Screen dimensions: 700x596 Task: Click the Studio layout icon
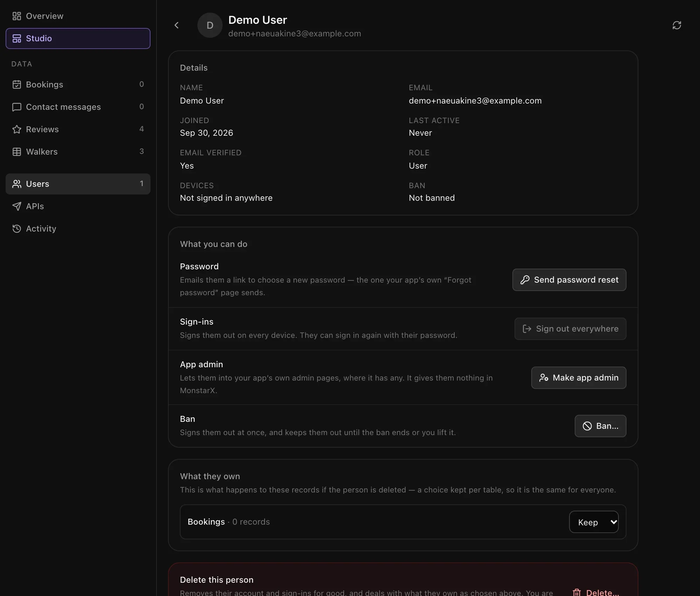click(16, 38)
